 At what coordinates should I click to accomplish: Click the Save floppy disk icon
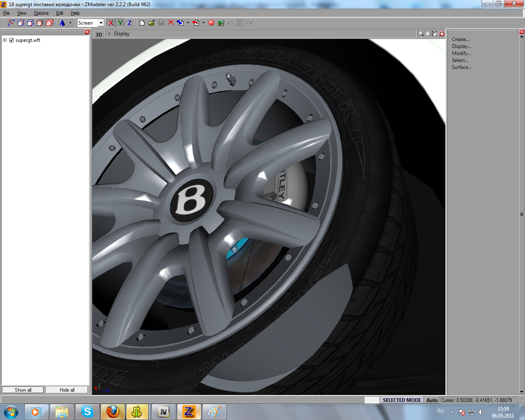click(161, 23)
